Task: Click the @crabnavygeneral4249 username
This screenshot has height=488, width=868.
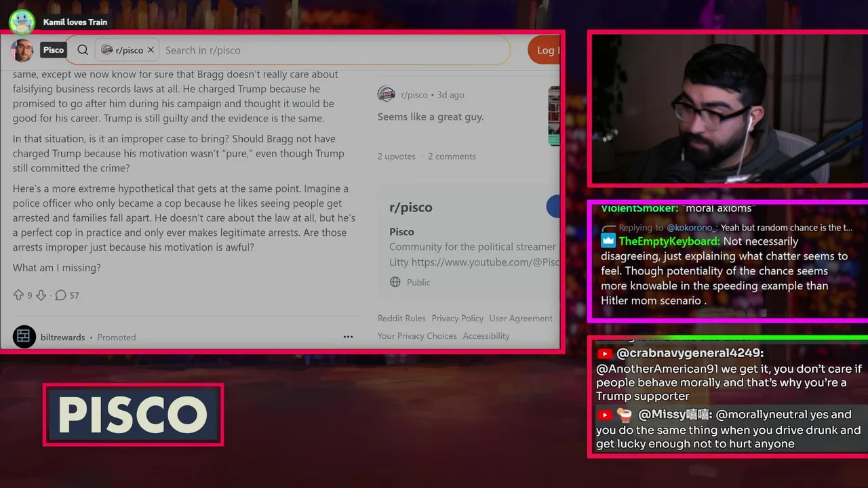Action: coord(690,354)
